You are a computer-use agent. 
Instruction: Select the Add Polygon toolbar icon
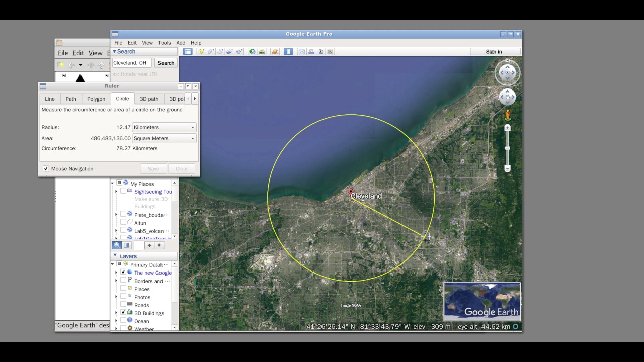pos(211,51)
